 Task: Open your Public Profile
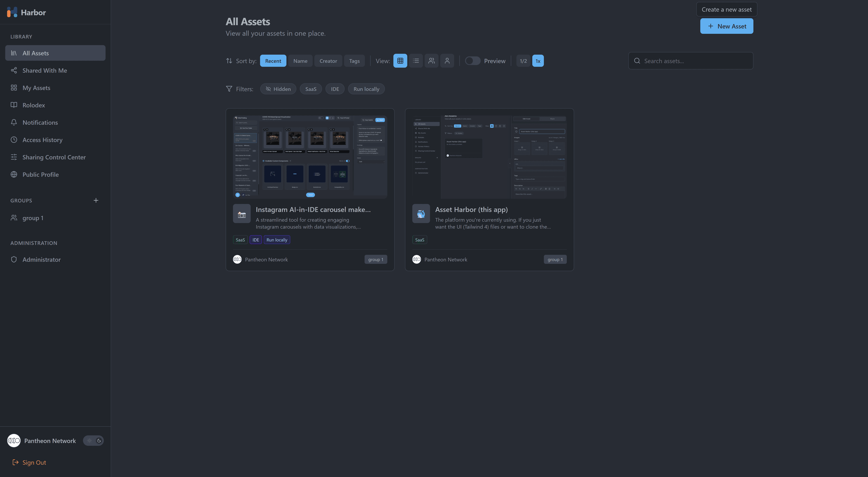coord(40,174)
